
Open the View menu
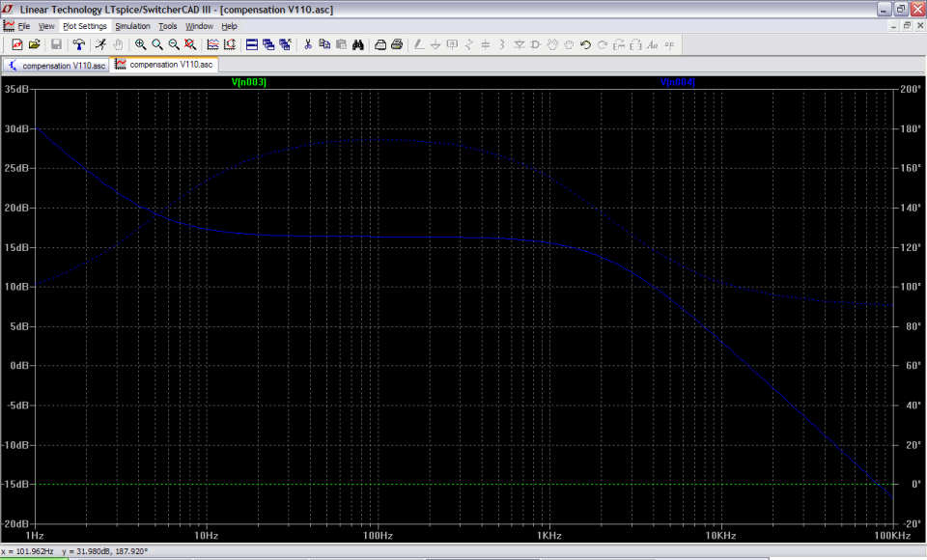[46, 26]
